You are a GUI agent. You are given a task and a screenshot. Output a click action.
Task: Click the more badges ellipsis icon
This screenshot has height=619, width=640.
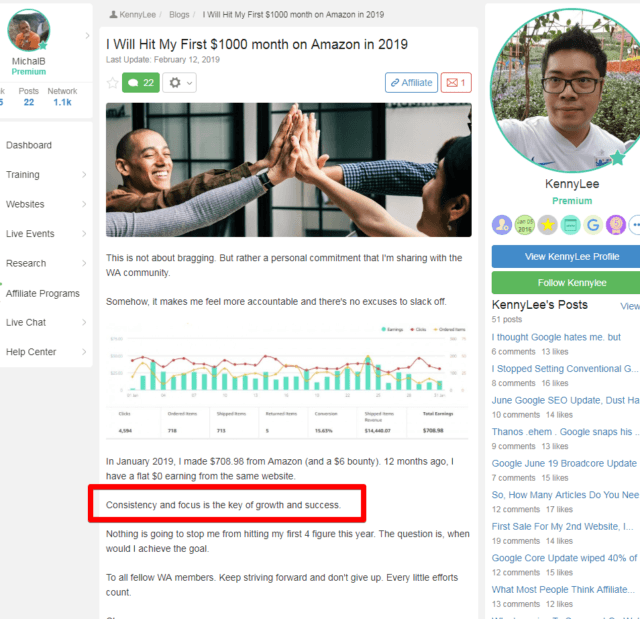[635, 225]
